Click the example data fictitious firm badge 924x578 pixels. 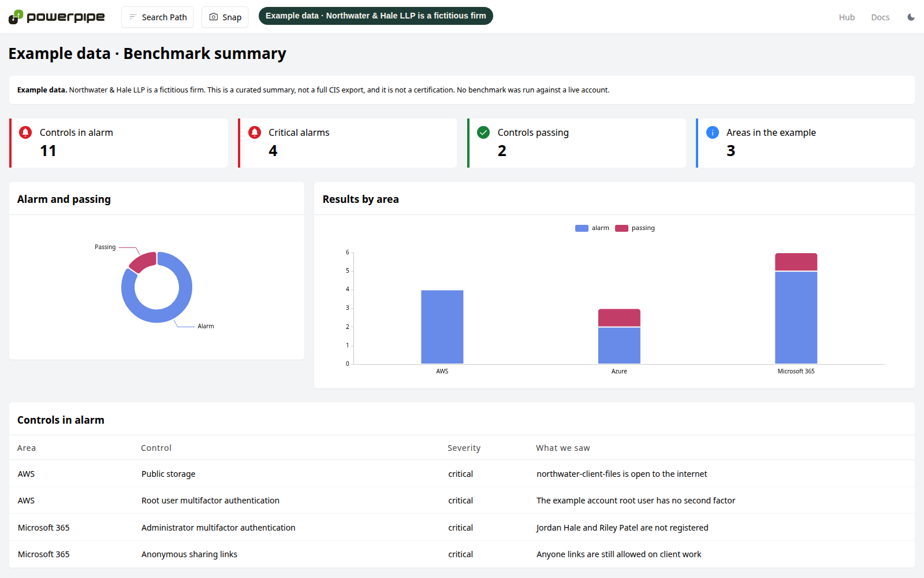click(376, 16)
